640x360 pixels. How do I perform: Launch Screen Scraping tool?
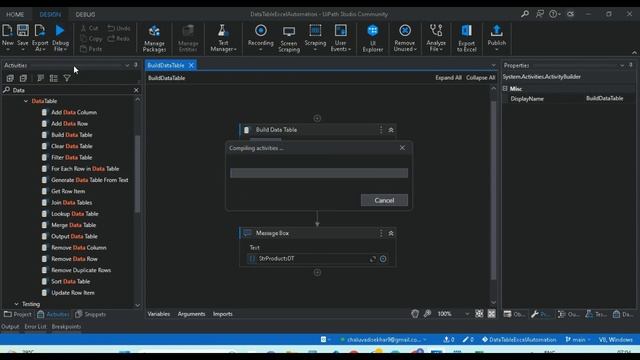289,38
